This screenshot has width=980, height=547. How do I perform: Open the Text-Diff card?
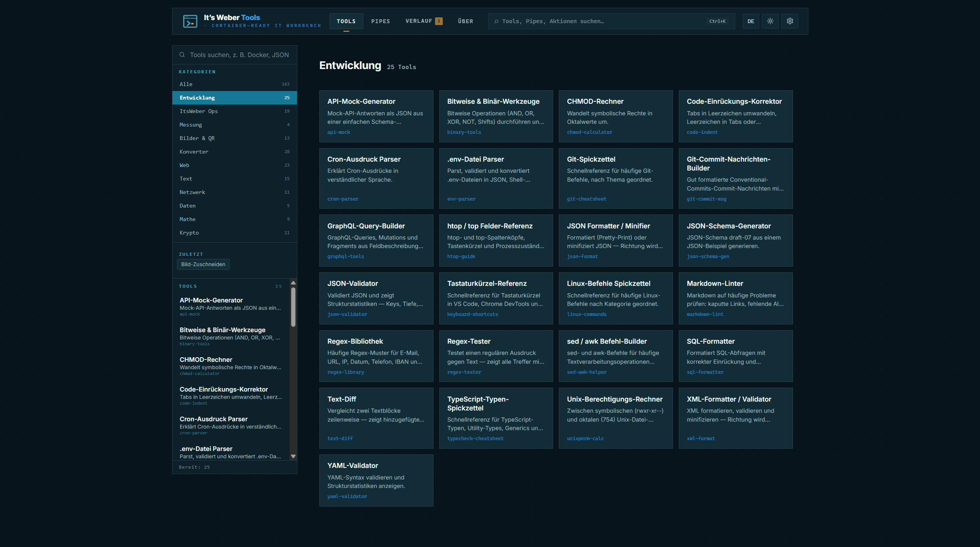(x=376, y=418)
